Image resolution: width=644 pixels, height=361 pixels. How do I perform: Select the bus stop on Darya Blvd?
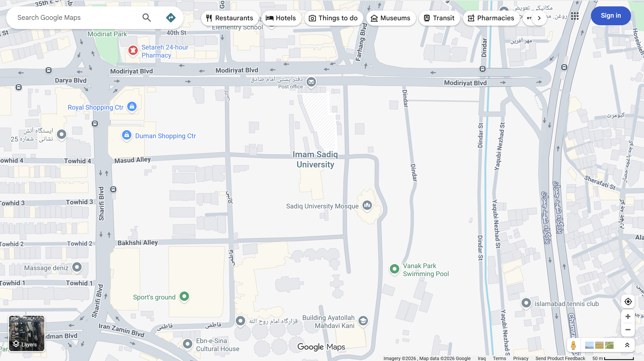click(49, 71)
